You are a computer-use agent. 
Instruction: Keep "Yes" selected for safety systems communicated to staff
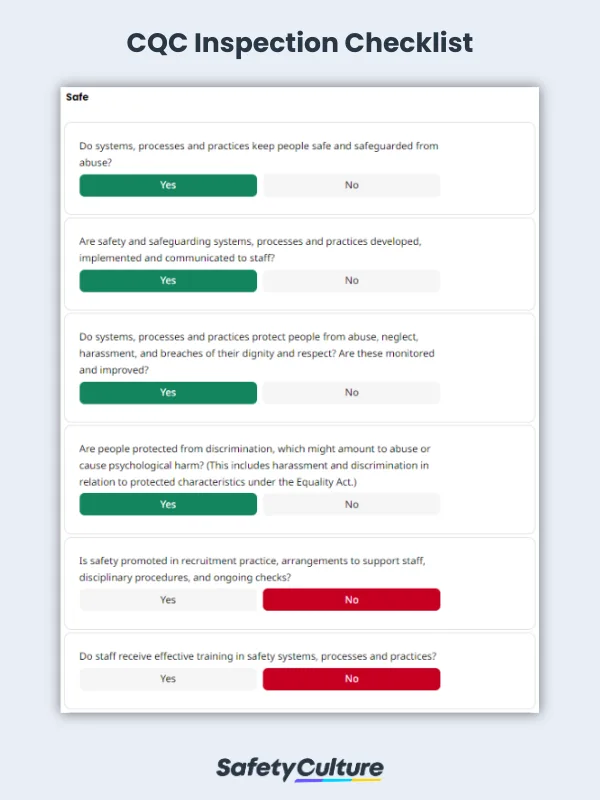(x=167, y=281)
